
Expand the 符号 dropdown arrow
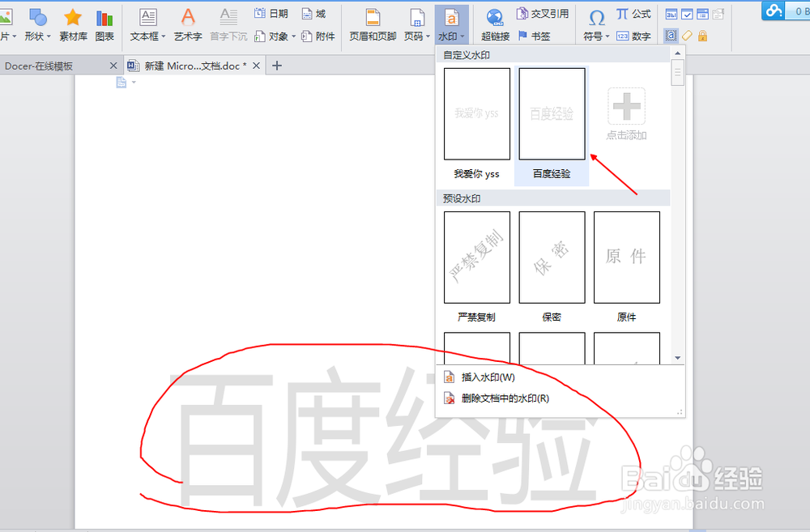pyautogui.click(x=607, y=36)
